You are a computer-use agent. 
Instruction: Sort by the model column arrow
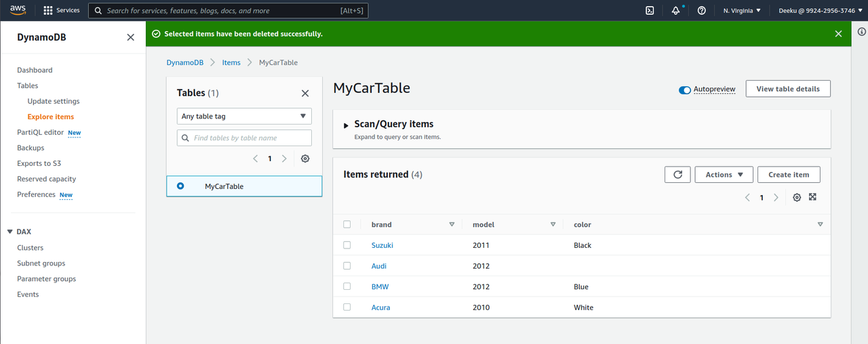[x=553, y=224]
